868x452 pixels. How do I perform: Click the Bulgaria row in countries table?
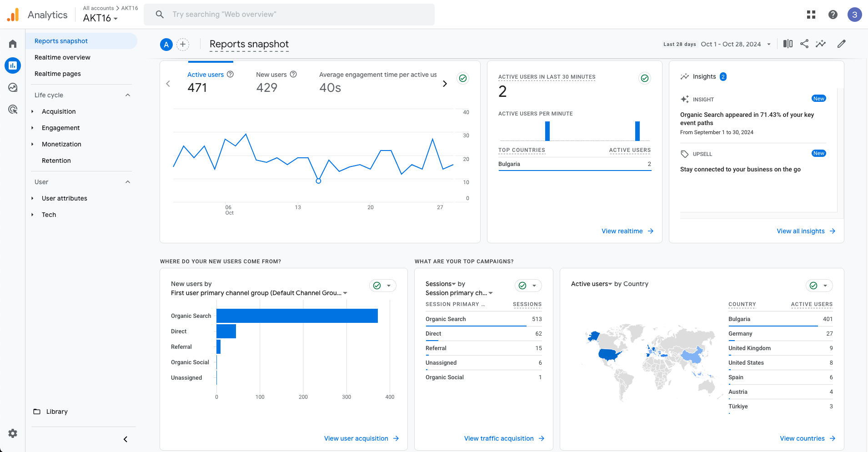tap(780, 319)
